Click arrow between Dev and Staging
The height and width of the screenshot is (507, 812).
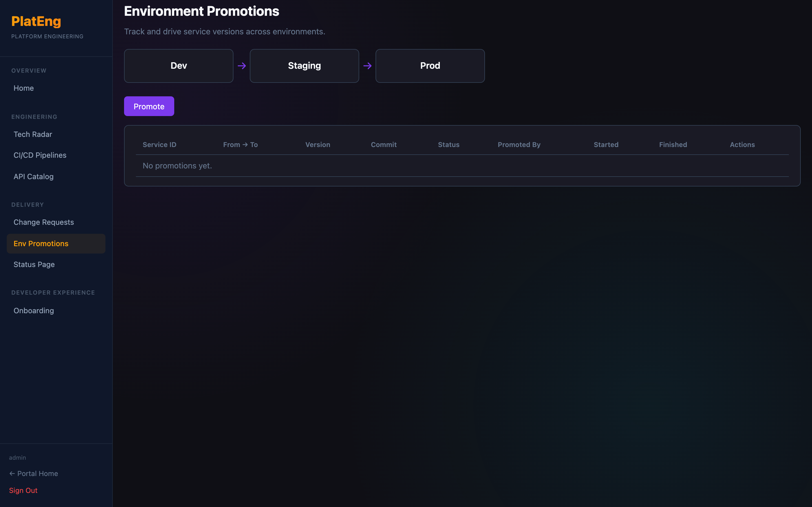(242, 66)
